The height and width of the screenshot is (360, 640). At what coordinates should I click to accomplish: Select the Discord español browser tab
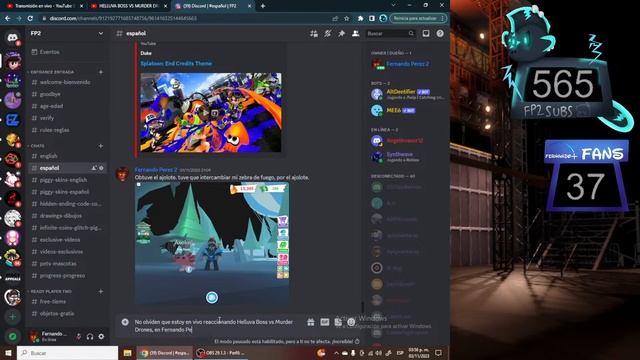coord(213,6)
